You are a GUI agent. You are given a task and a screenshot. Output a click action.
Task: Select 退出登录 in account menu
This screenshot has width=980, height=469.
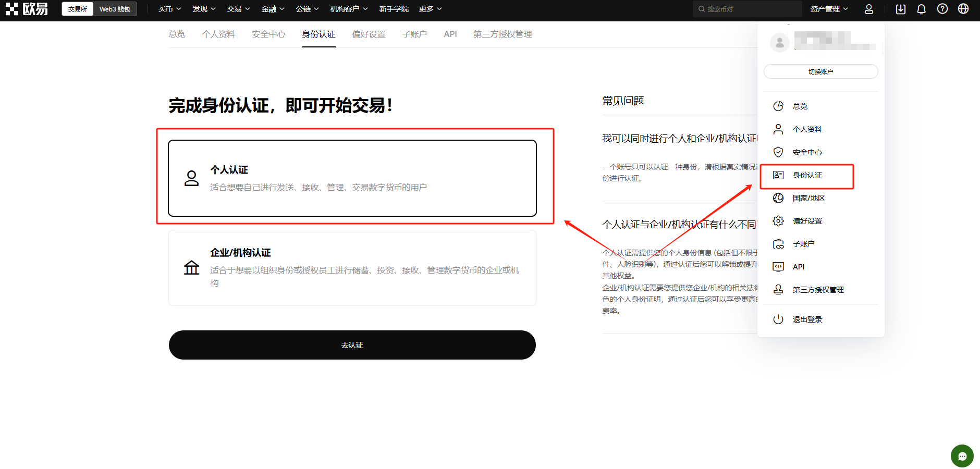807,319
